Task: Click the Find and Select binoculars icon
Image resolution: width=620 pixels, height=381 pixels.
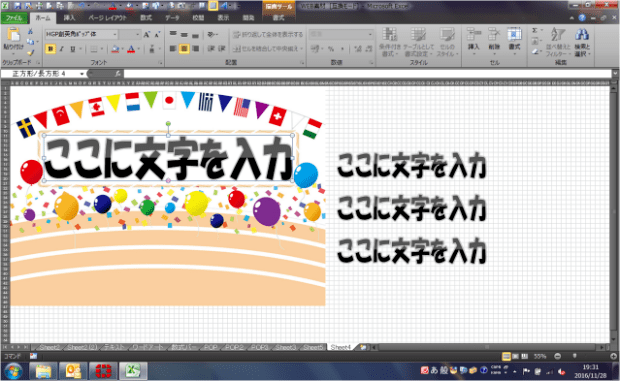Action: pos(582,35)
